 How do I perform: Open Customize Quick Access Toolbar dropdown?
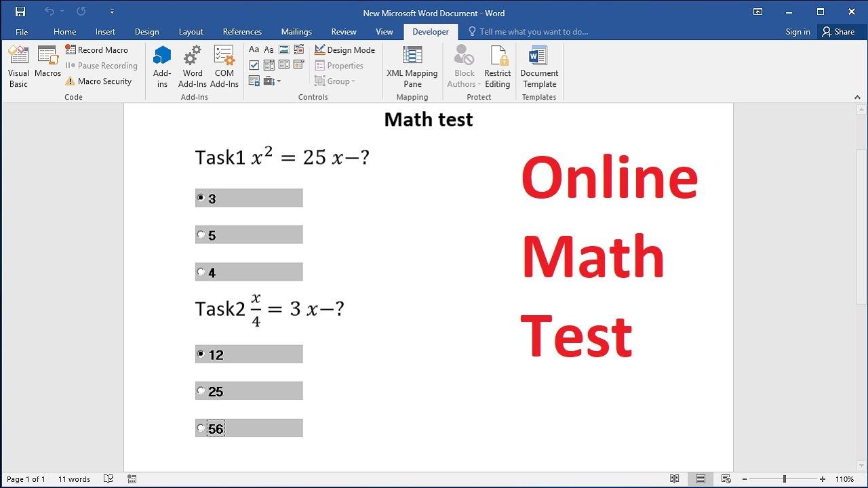(x=112, y=12)
